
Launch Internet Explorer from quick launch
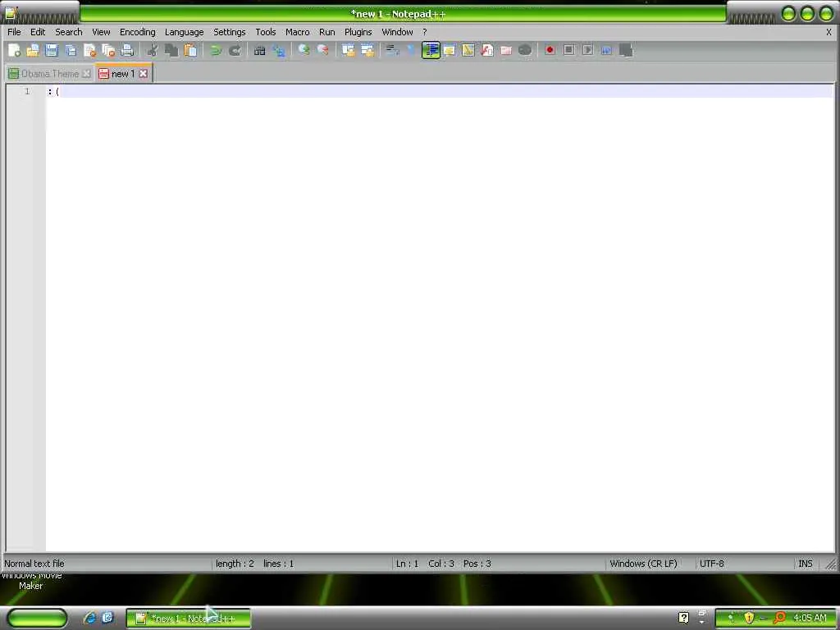89,619
